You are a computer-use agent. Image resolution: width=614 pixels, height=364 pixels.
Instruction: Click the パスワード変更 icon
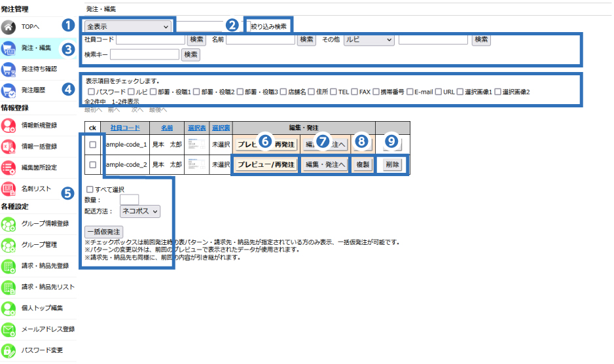pyautogui.click(x=9, y=350)
